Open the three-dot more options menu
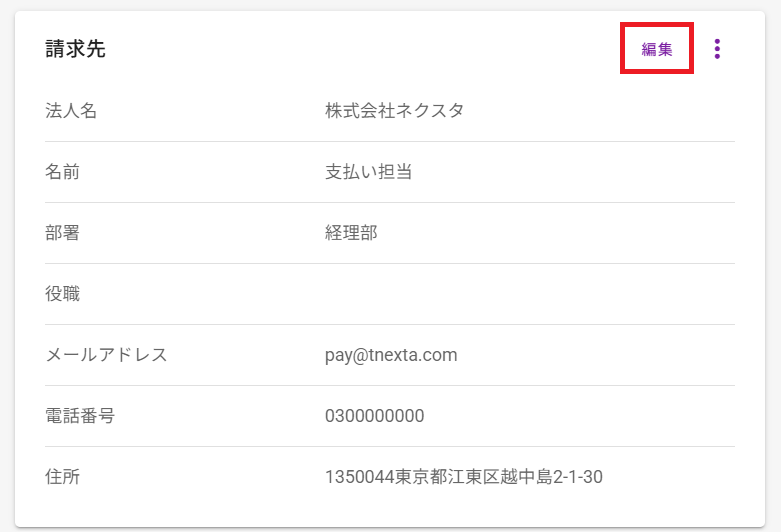 point(717,49)
